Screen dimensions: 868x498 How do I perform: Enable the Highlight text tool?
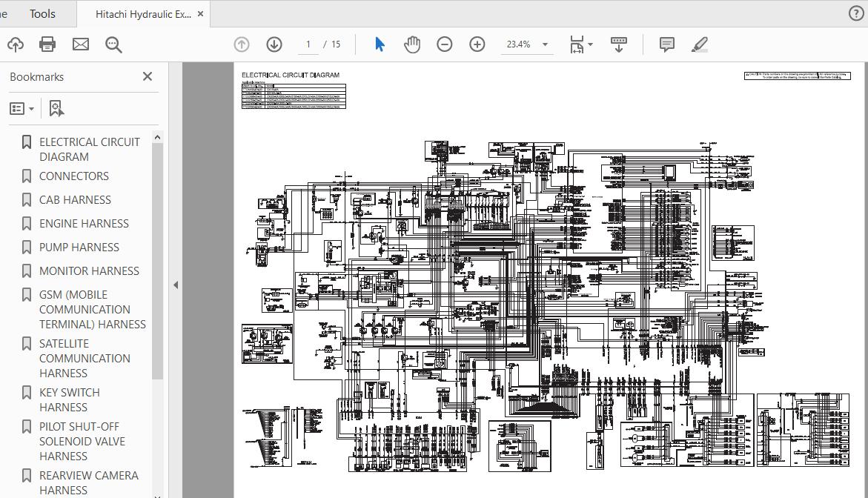pos(699,44)
